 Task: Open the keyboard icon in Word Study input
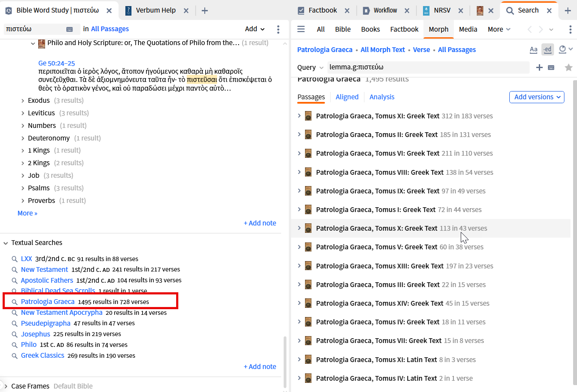[69, 29]
